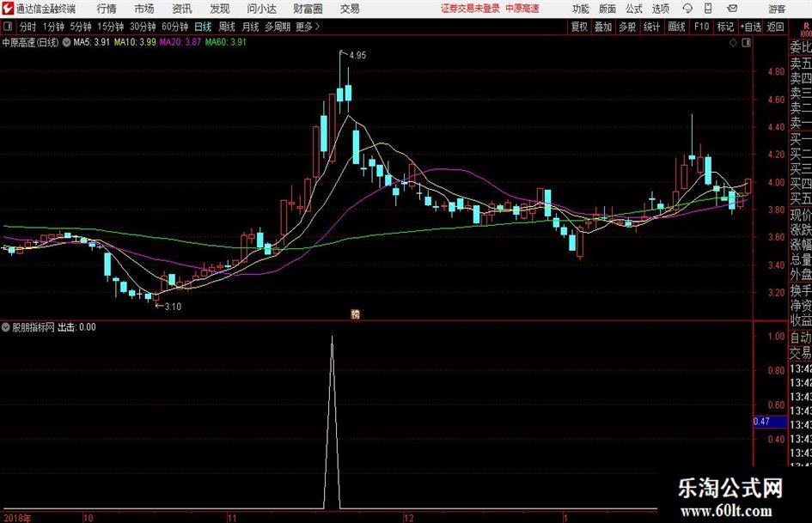812x523 pixels.
Task: Click the 复权 toolbar button
Action: (x=579, y=27)
